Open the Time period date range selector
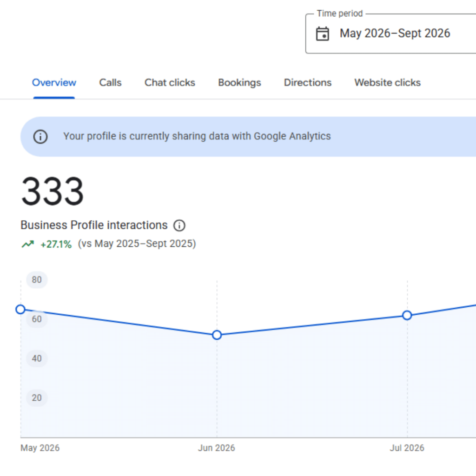The width and height of the screenshot is (476, 476). [390, 33]
